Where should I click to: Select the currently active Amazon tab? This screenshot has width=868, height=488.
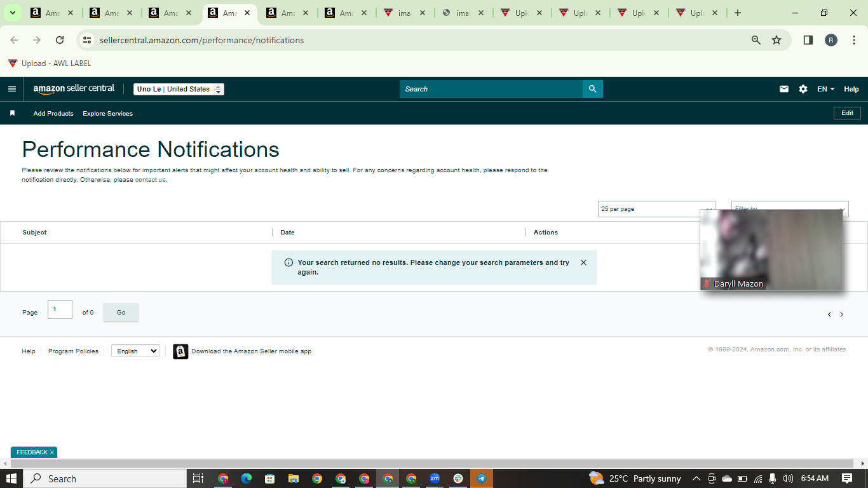pos(229,13)
